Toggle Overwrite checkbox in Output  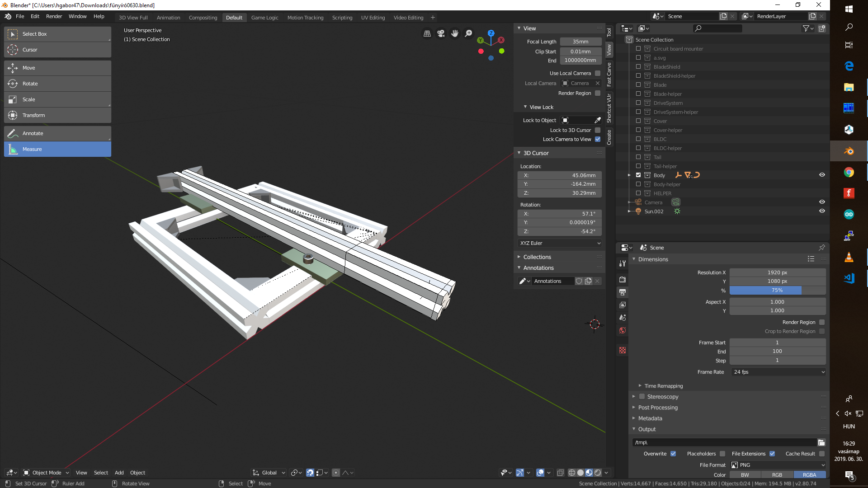pyautogui.click(x=673, y=454)
